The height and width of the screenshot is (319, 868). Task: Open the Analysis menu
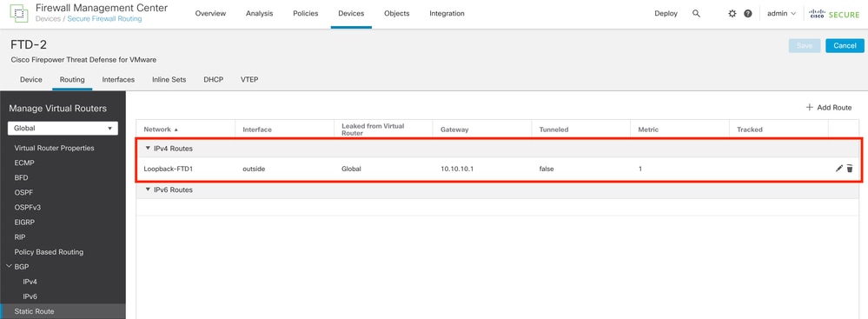(x=260, y=13)
